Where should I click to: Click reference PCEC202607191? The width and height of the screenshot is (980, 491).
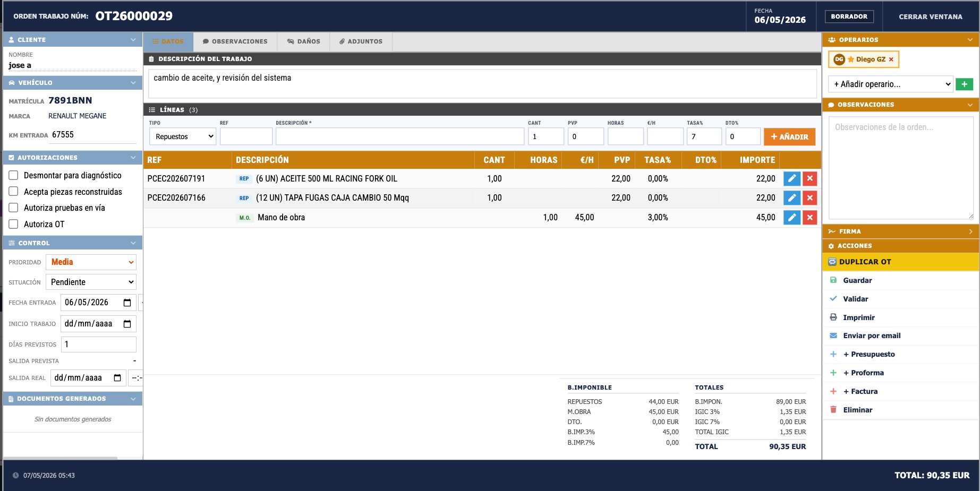click(176, 179)
